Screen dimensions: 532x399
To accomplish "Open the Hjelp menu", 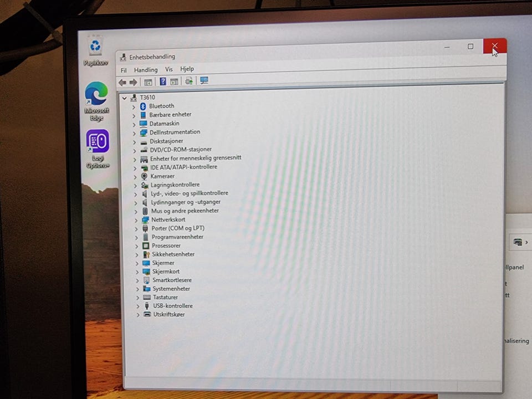I will tap(187, 69).
